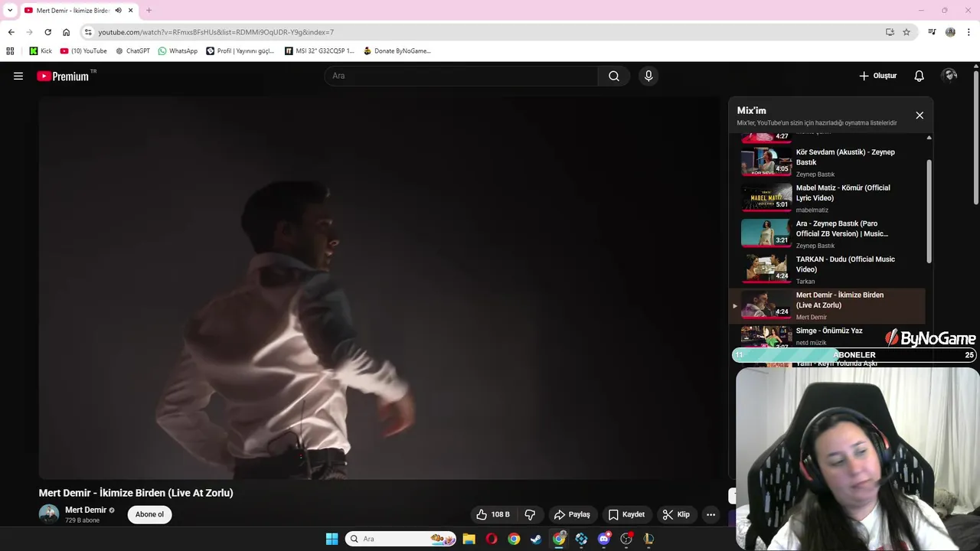Mute tab via speaker icon on tab
This screenshot has height=551, width=980.
(118, 11)
